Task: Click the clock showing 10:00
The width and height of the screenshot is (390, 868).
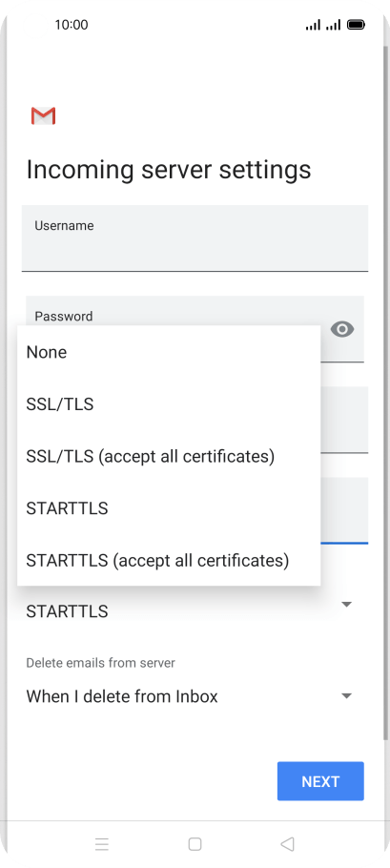Action: pos(72,25)
